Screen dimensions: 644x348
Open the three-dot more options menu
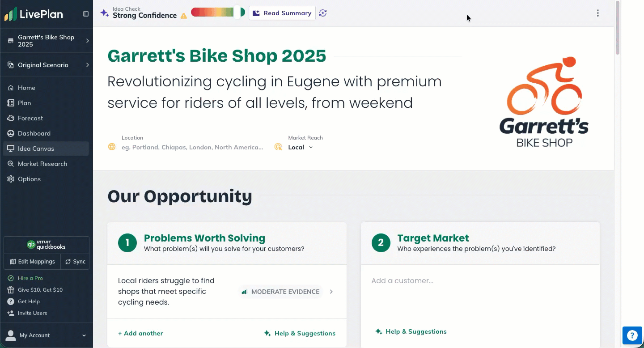[597, 13]
